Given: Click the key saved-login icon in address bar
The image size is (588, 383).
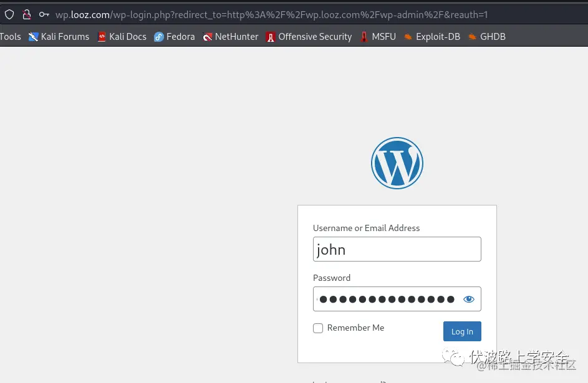Looking at the screenshot, I should point(44,14).
